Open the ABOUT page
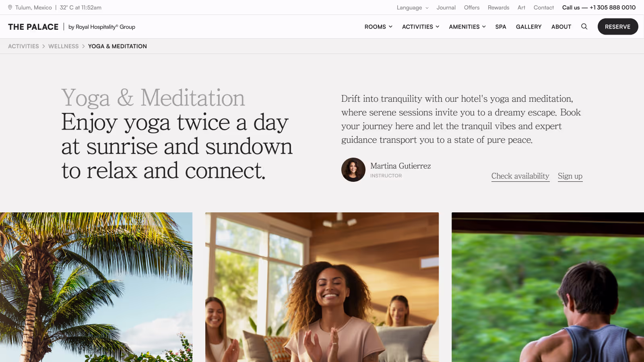 click(561, 27)
